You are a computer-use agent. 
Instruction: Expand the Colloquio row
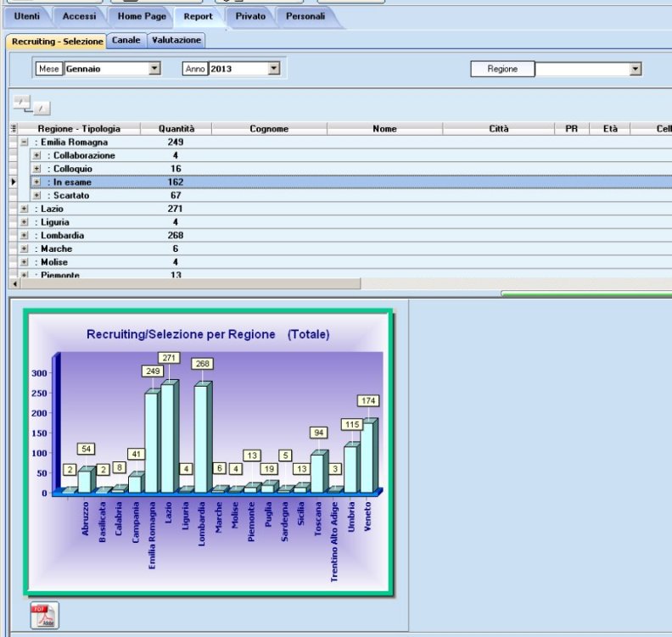click(36, 168)
